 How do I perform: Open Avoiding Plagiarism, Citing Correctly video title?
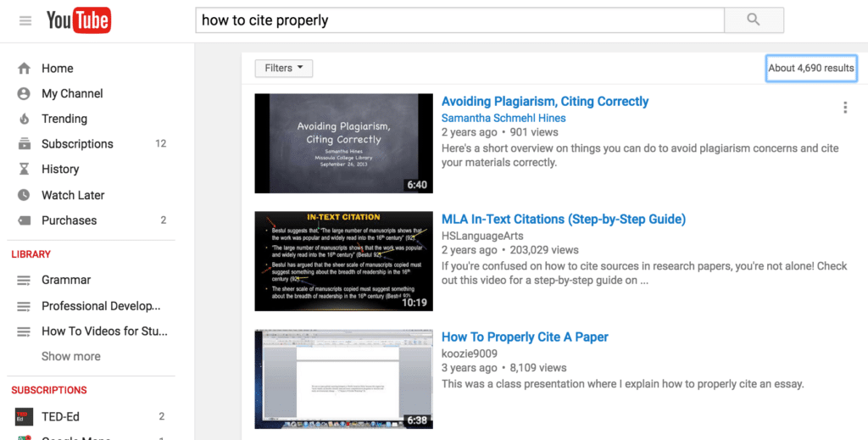pos(544,101)
